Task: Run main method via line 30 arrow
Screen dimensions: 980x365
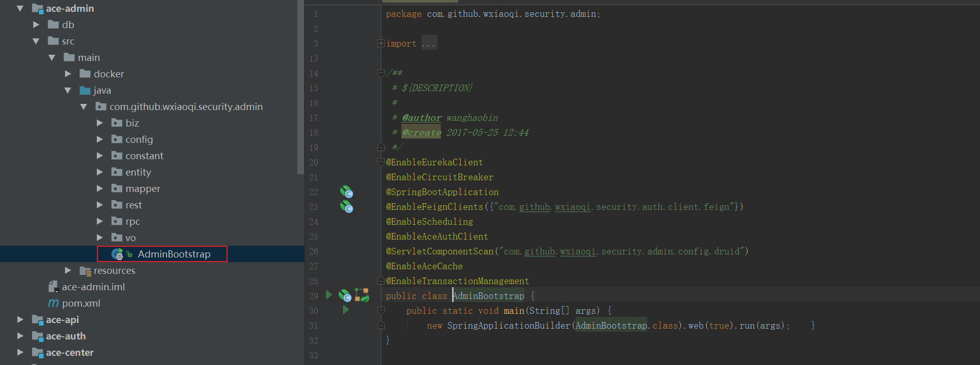Action: pyautogui.click(x=346, y=310)
